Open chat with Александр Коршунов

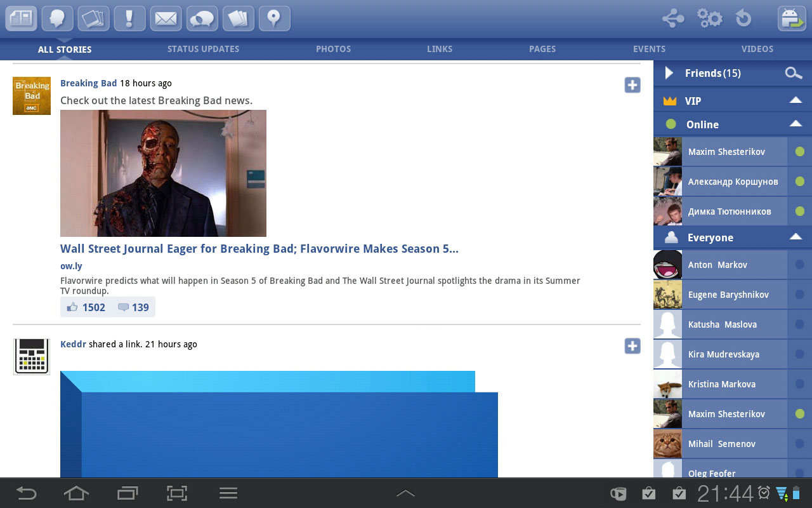[733, 182]
